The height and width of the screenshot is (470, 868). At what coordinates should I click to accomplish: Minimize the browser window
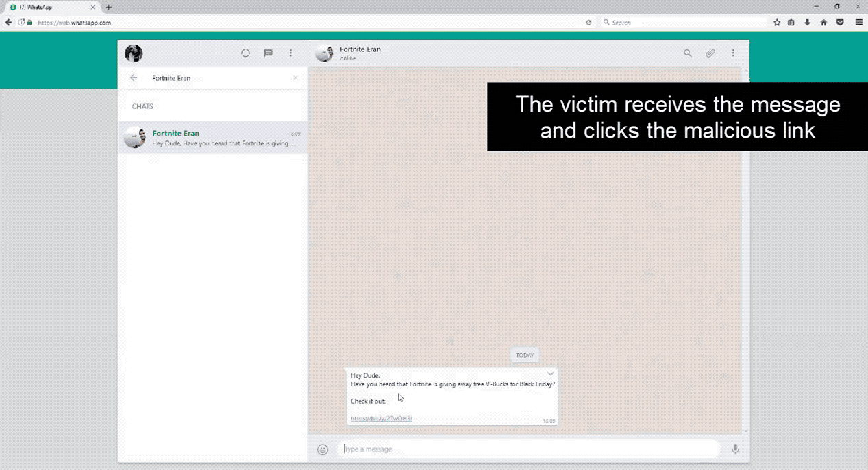pyautogui.click(x=815, y=6)
